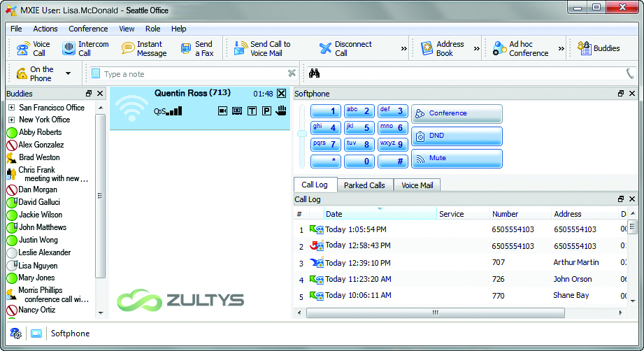The height and width of the screenshot is (351, 644).
Task: Park the call with P icon
Action: pos(266,111)
